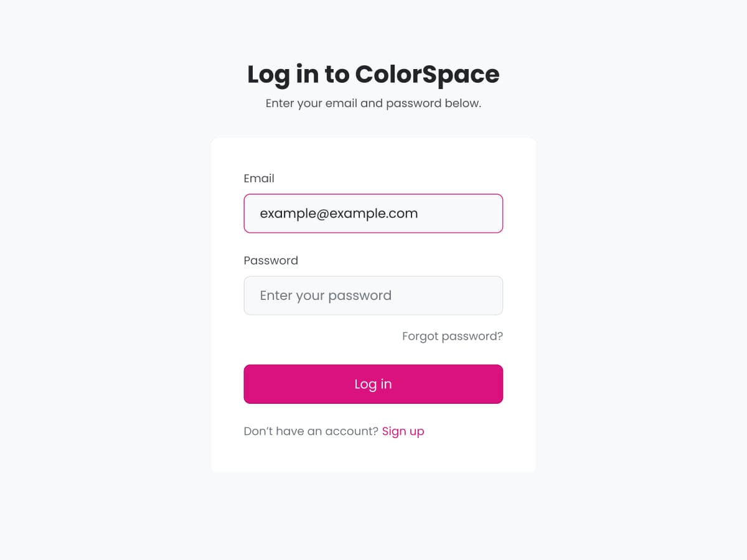Screen dimensions: 747x560
Task: Submit the form with Log in
Action: (x=373, y=384)
